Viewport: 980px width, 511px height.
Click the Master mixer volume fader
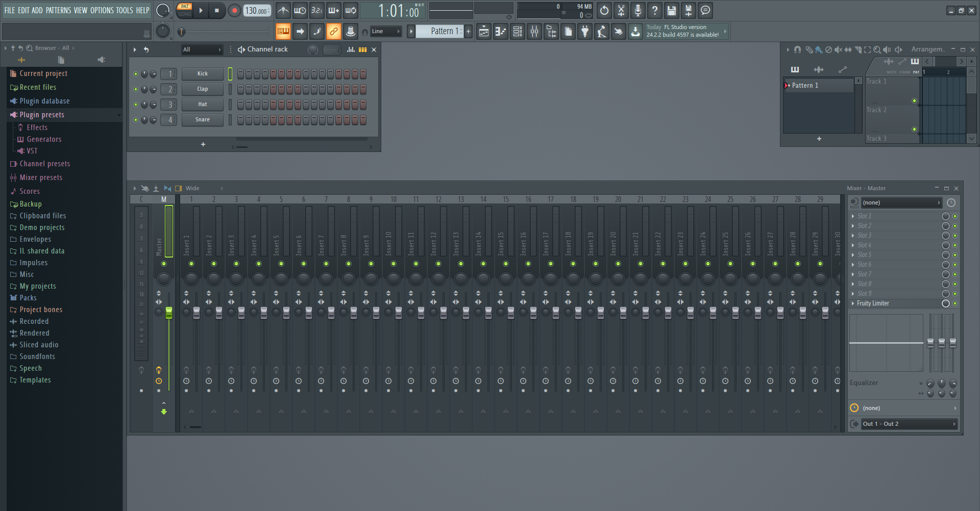(x=169, y=313)
